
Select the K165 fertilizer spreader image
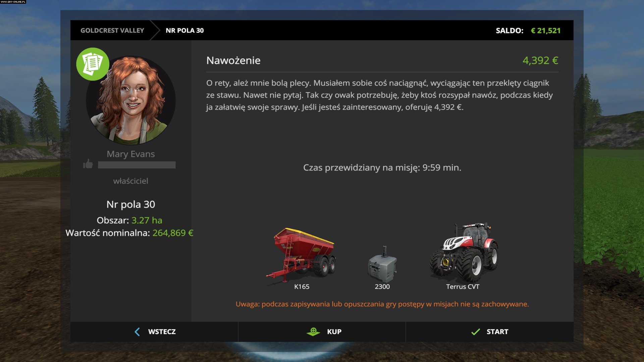coord(301,255)
